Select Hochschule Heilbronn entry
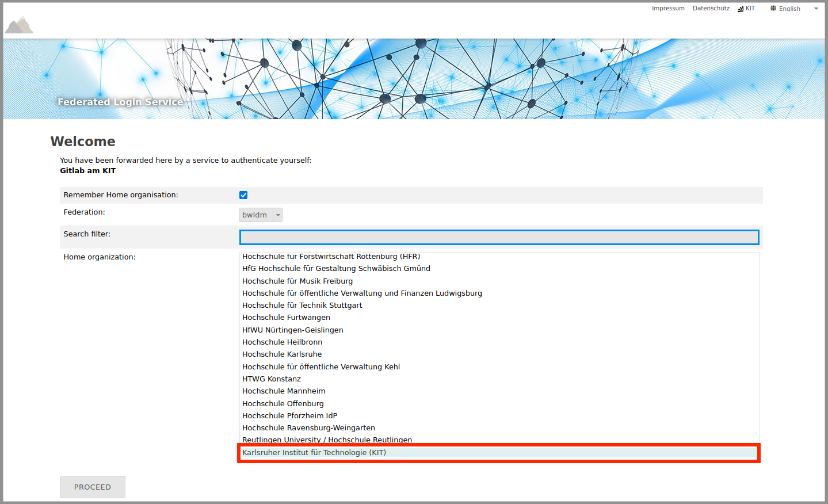Viewport: 828px width, 504px height. pyautogui.click(x=499, y=342)
